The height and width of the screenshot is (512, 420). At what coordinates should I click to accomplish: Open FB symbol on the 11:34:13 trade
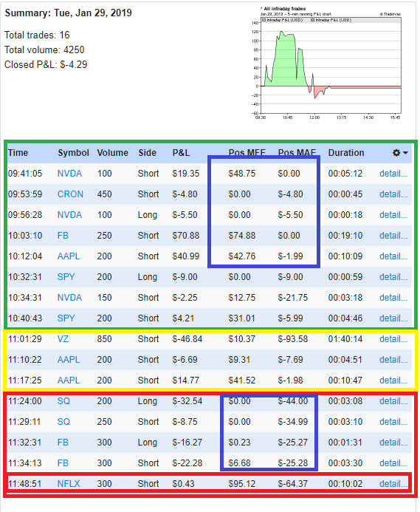(63, 463)
